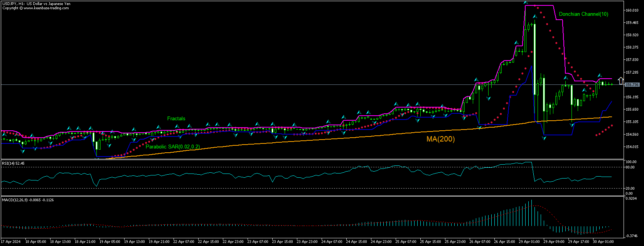The image size is (644, 246).
Task: Click the 30 Apr 01:00 time label
Action: click(603, 242)
